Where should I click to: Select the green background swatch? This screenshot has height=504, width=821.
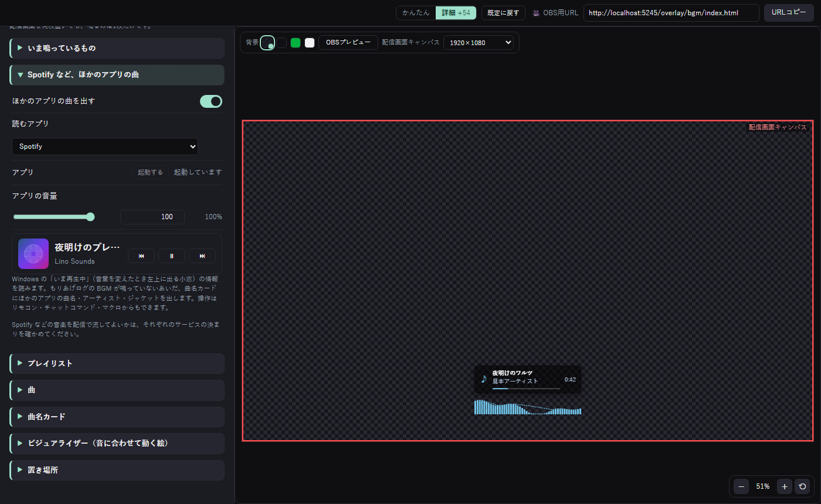[296, 43]
